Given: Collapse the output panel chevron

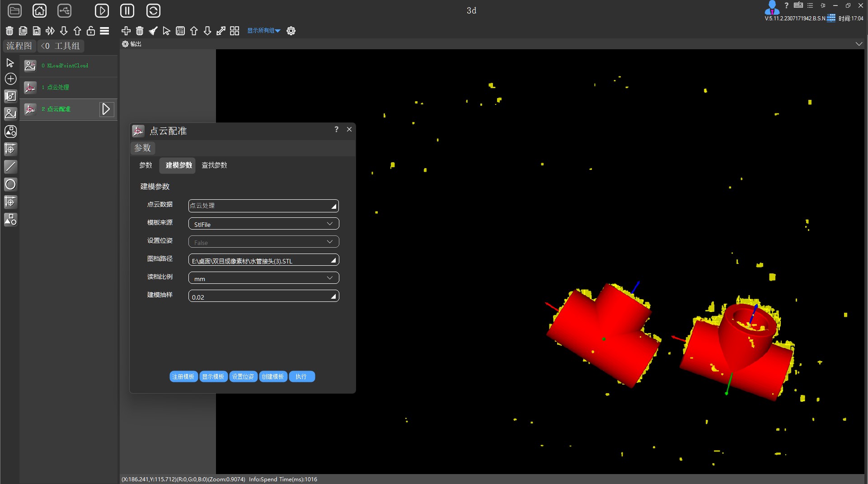Looking at the screenshot, I should (x=859, y=44).
